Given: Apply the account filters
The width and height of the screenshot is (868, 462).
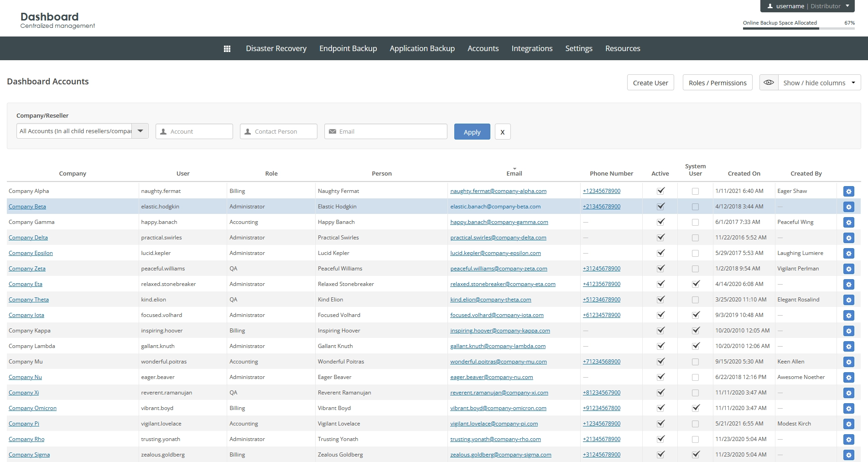Looking at the screenshot, I should pyautogui.click(x=472, y=132).
